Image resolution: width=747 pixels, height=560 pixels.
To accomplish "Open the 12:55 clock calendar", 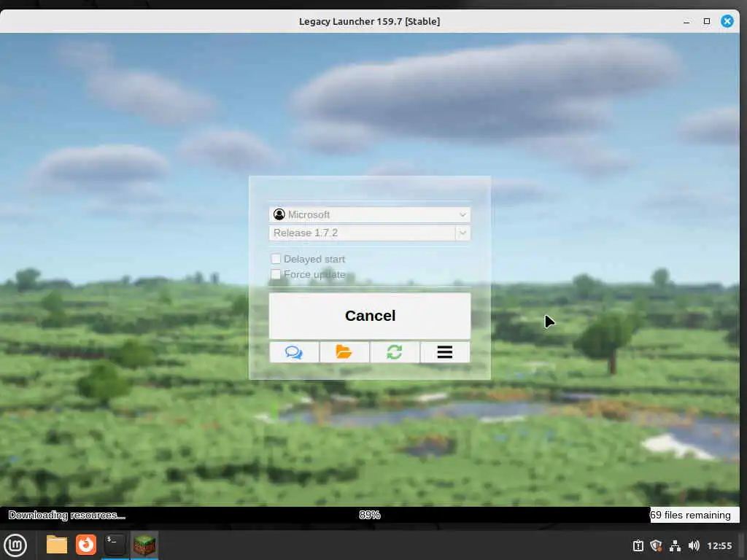I will pyautogui.click(x=719, y=545).
